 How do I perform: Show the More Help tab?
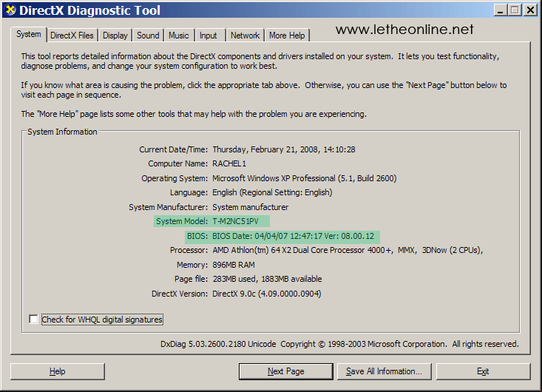(287, 36)
